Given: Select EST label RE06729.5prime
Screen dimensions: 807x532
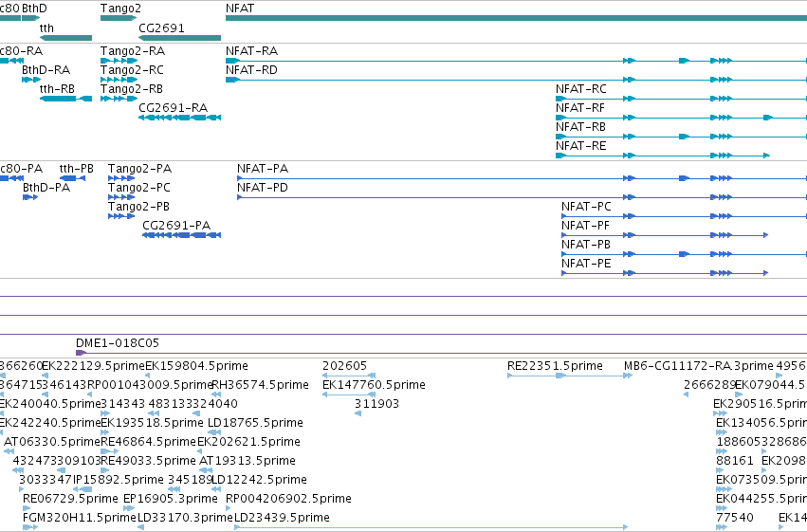Looking at the screenshot, I should click(70, 499).
